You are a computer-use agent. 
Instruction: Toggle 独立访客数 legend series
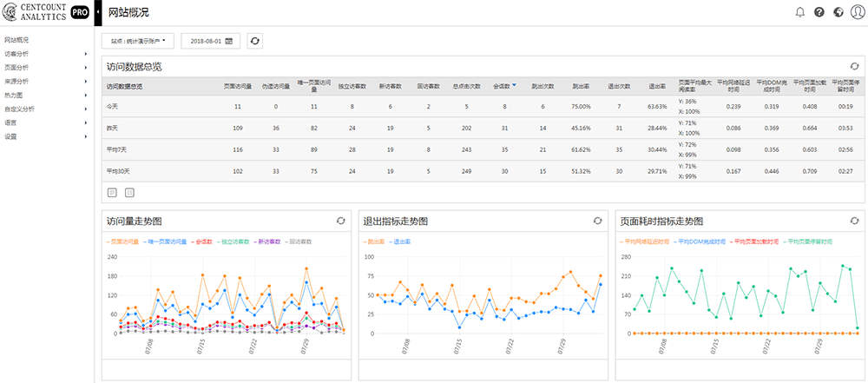tap(233, 241)
